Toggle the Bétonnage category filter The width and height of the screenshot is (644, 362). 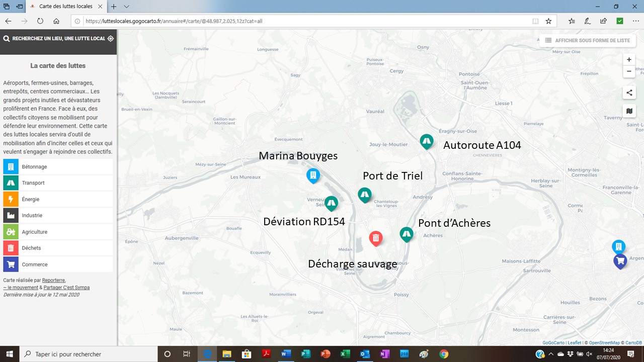tap(58, 166)
